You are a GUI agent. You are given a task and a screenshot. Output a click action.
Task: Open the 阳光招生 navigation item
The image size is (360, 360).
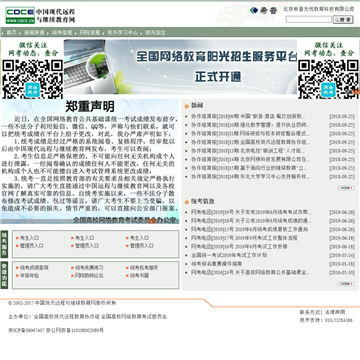pyautogui.click(x=155, y=33)
